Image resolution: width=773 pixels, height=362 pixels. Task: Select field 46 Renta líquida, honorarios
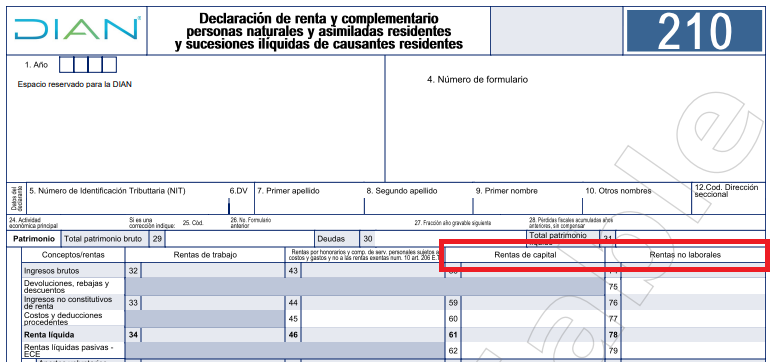click(x=373, y=335)
